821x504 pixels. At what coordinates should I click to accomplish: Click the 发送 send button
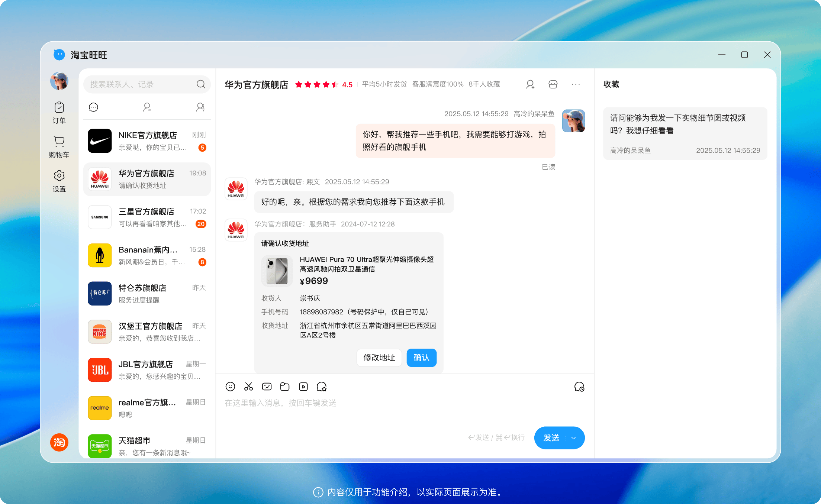click(551, 438)
